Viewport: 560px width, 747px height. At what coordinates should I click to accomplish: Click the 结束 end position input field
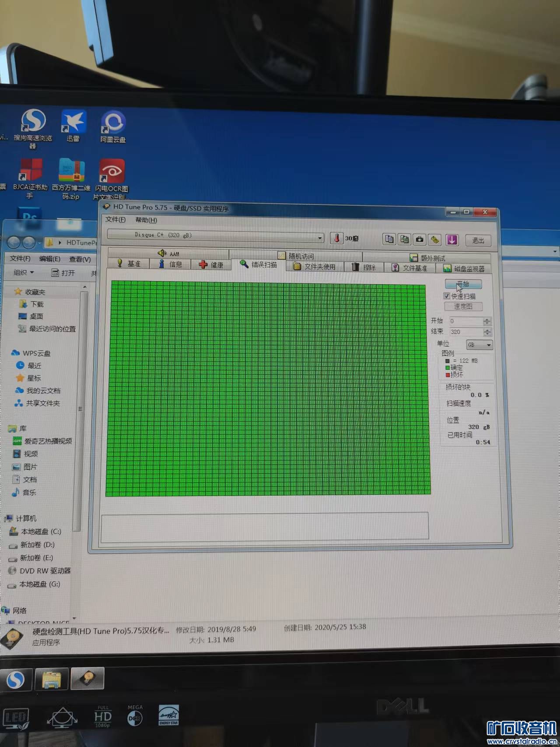coord(466,332)
